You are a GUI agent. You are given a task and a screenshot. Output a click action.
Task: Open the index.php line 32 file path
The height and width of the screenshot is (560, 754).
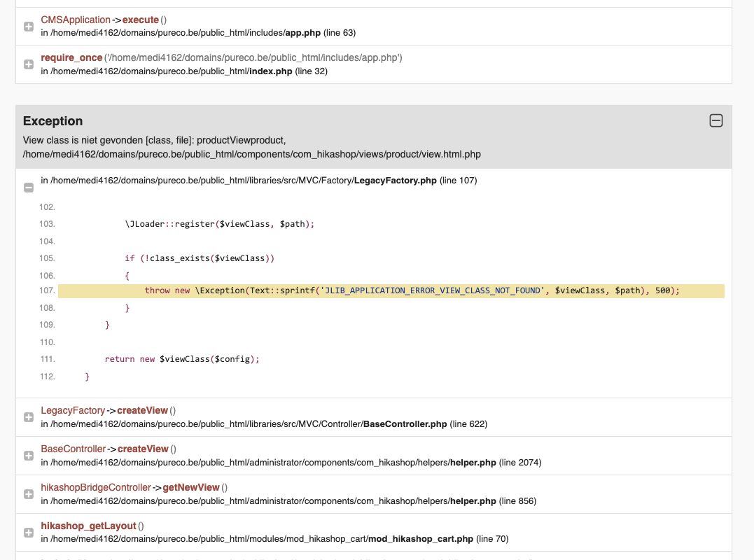[x=184, y=71]
